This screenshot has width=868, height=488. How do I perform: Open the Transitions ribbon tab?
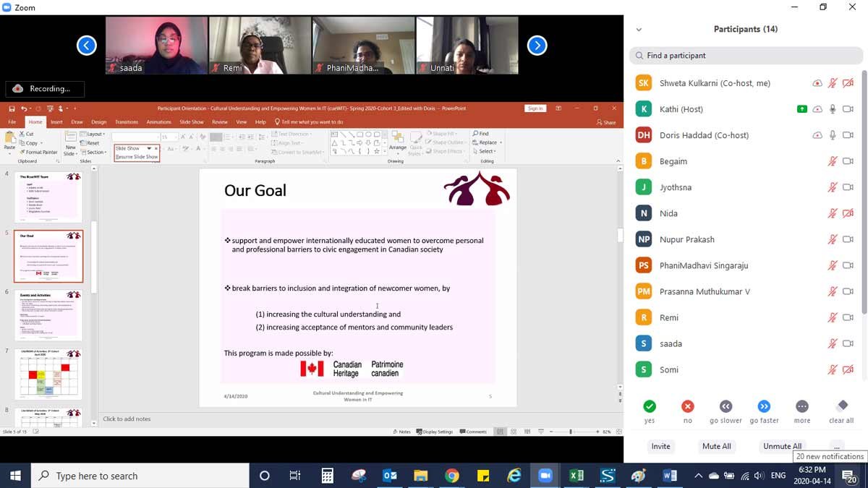127,122
